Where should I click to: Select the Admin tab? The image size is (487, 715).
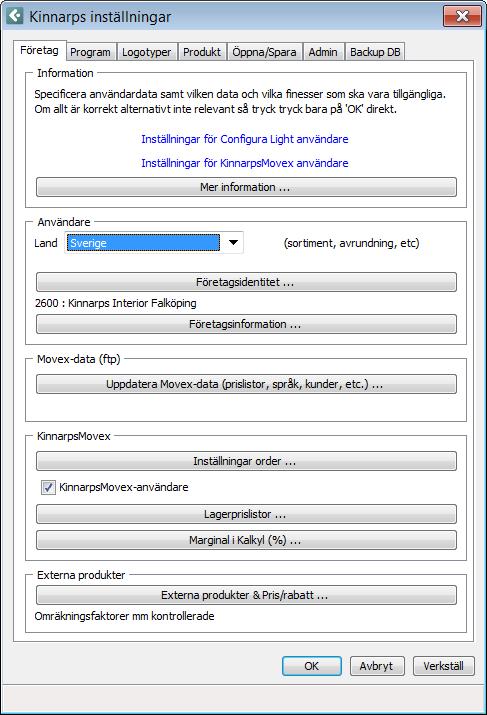coord(323,52)
